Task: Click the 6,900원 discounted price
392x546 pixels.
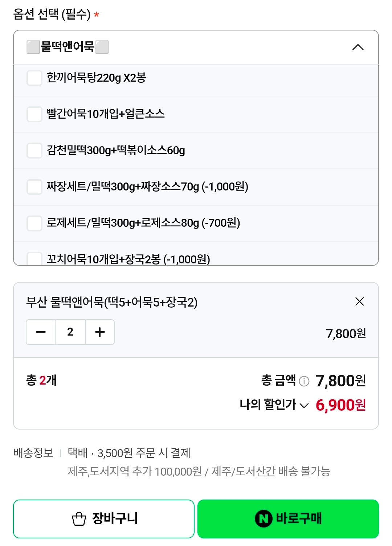Action: (340, 405)
